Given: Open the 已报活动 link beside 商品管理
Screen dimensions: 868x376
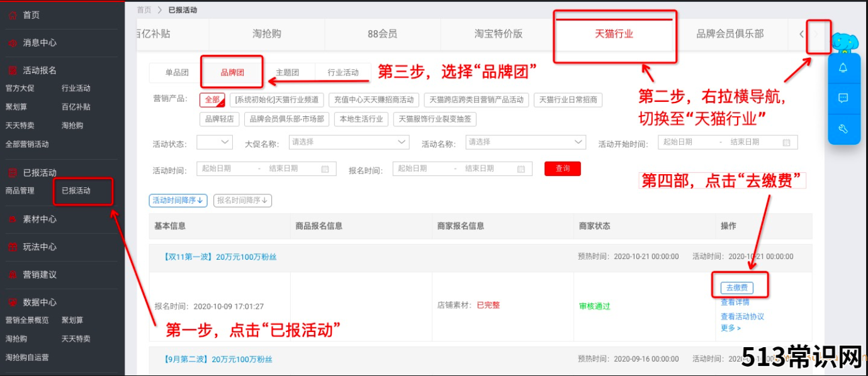Looking at the screenshot, I should point(76,191).
